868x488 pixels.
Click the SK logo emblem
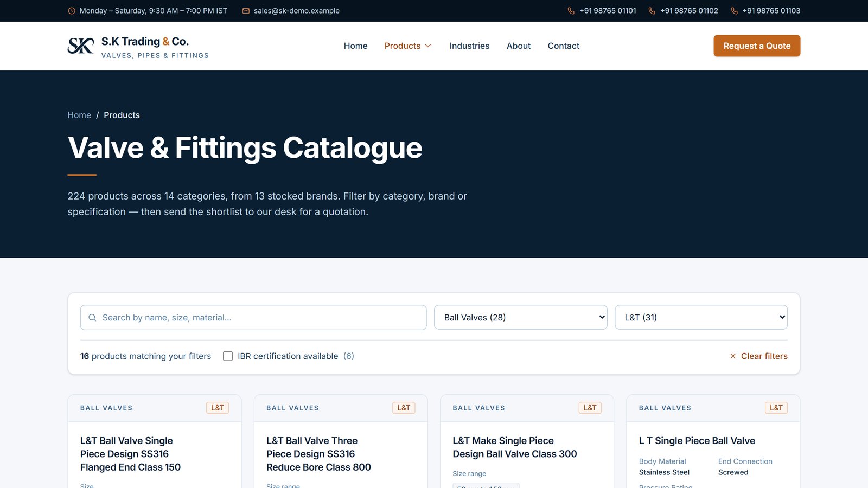(81, 46)
